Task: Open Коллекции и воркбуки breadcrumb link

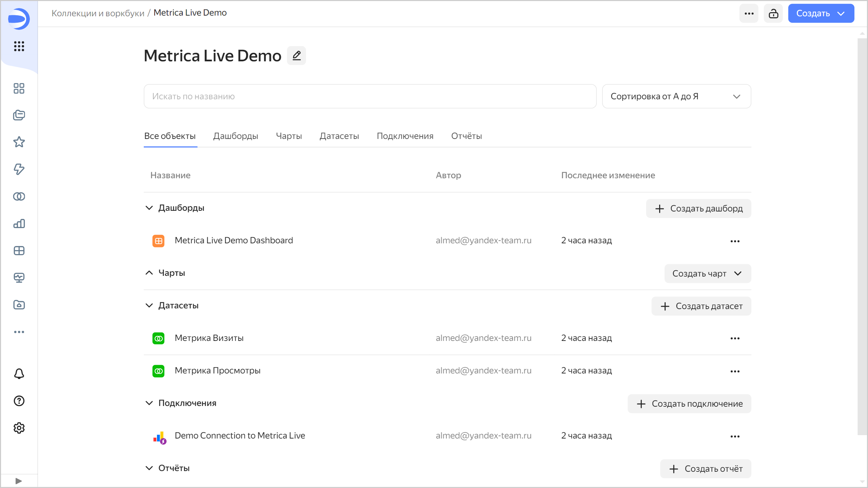Action: pyautogui.click(x=98, y=13)
